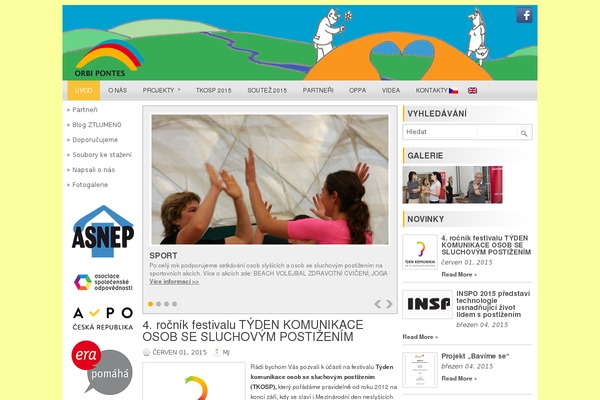
Task: Open the Era pomáhá logo
Action: pos(102,367)
